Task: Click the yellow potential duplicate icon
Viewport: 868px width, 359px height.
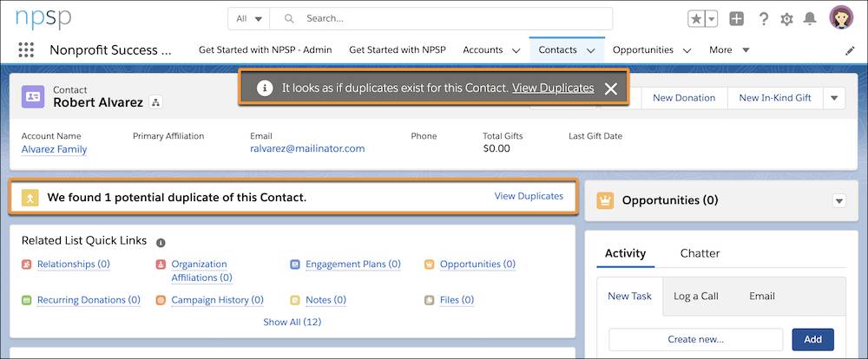Action: point(30,197)
